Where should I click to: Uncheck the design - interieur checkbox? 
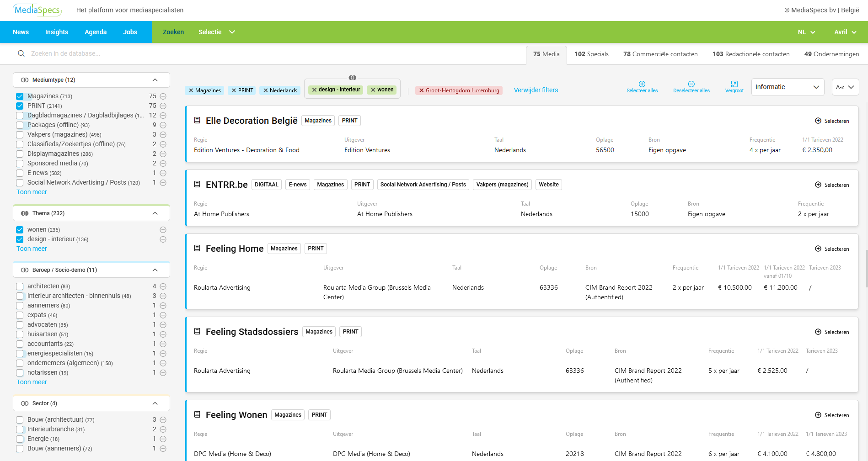click(20, 239)
